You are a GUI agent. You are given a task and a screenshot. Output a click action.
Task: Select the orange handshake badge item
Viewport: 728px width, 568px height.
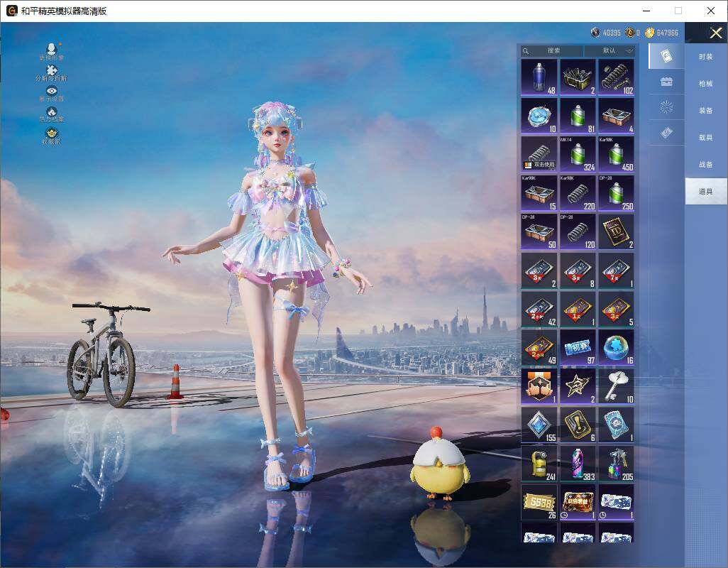[539, 386]
